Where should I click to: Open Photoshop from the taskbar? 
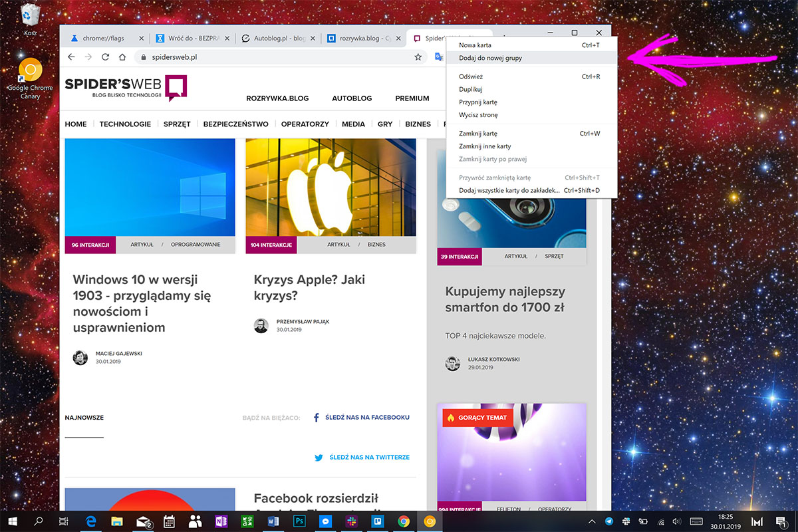pos(299,521)
